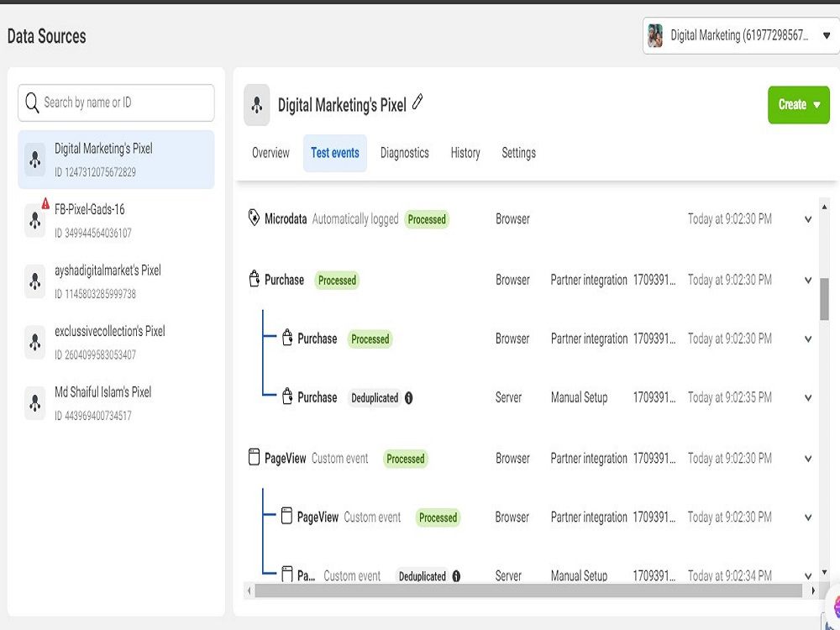
Task: Click the pencil edit icon beside pixel name
Action: coord(417,102)
